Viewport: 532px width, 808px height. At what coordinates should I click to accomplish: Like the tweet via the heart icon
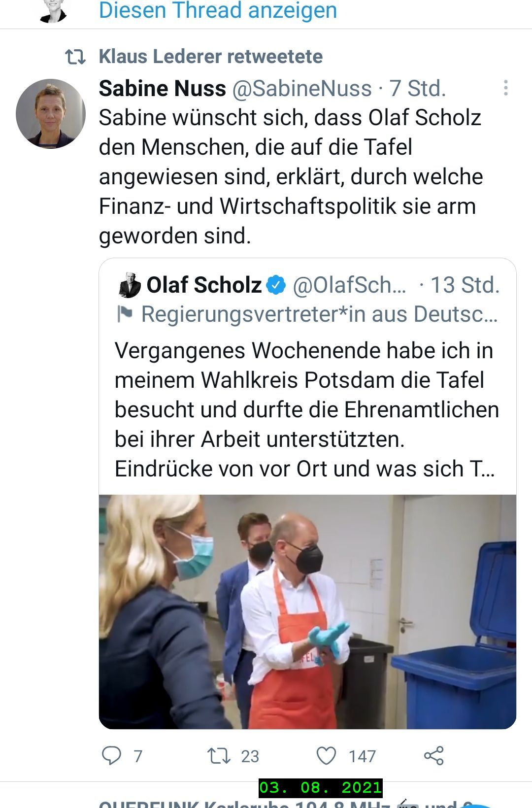point(326,755)
